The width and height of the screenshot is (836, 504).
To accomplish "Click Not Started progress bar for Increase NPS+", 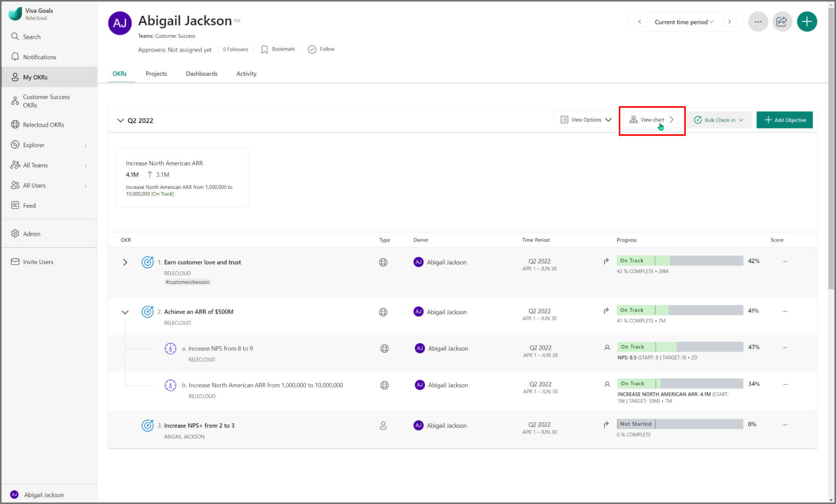I will coord(680,424).
